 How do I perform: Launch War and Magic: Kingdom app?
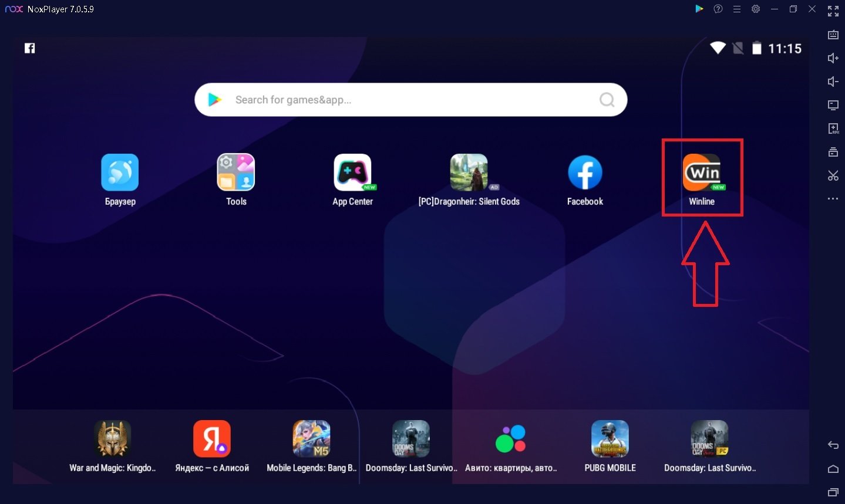112,439
